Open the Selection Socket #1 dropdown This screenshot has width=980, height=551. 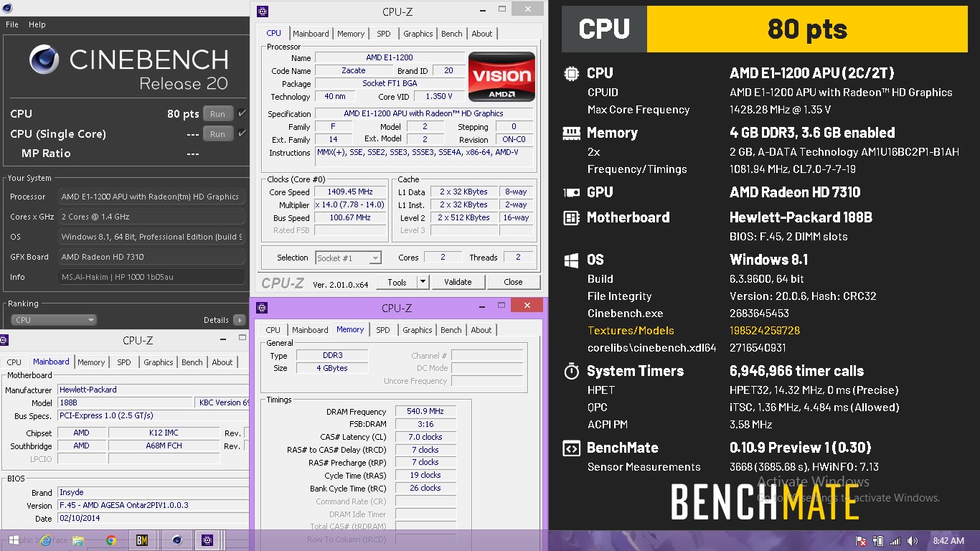tap(348, 258)
